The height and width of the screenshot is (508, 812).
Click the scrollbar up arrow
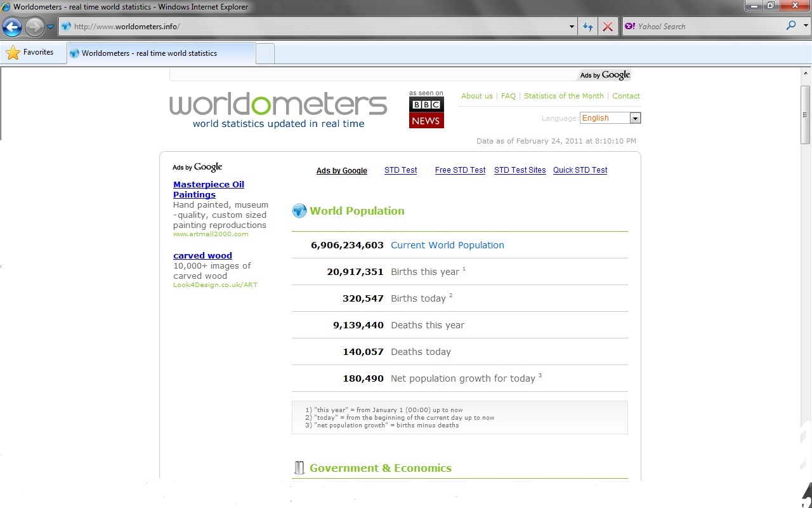click(x=806, y=74)
